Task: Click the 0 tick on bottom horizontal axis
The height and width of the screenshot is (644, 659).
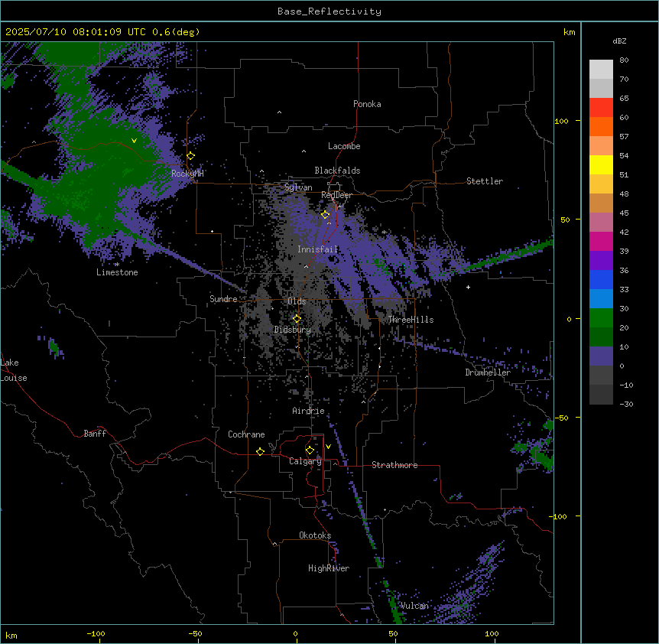Action: point(295,633)
